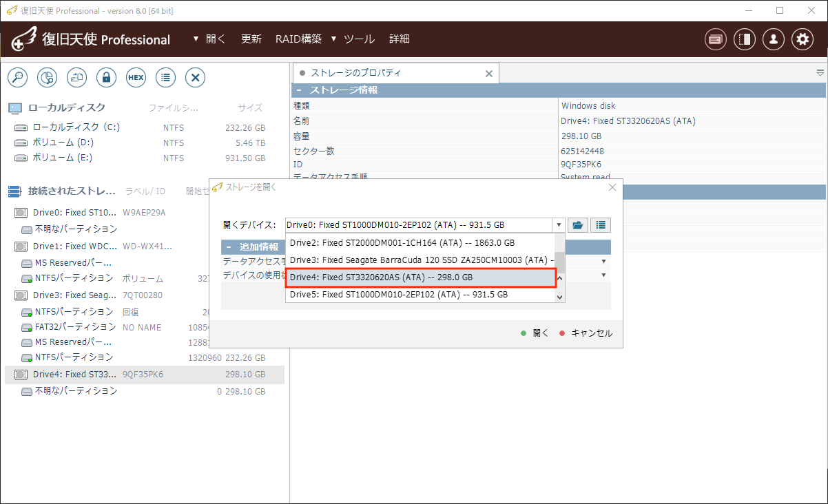
Task: Open the RAID構築 menu
Action: point(298,39)
